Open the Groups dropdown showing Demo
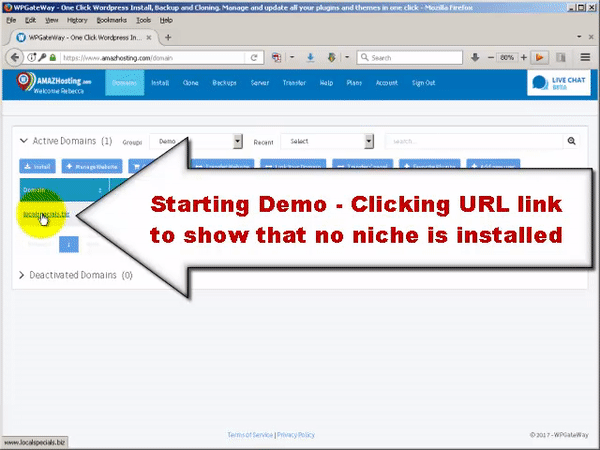The image size is (600, 450). click(196, 142)
